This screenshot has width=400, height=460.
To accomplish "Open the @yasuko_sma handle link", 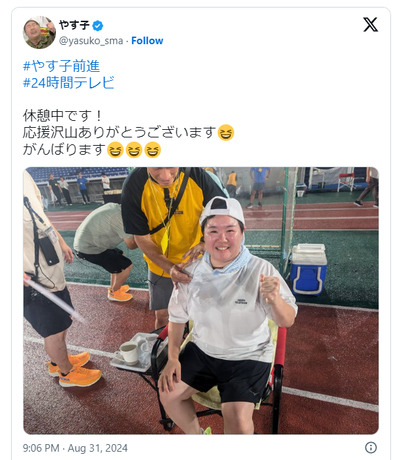I will pyautogui.click(x=91, y=41).
